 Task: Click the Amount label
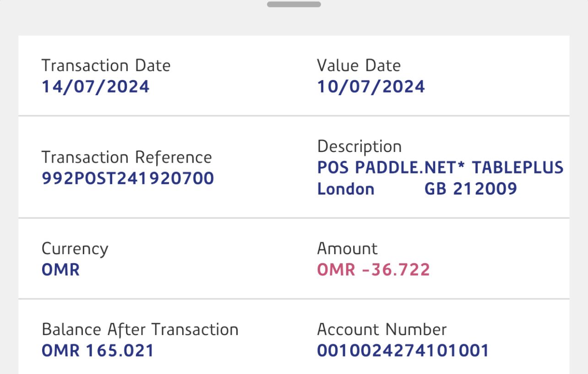347,249
